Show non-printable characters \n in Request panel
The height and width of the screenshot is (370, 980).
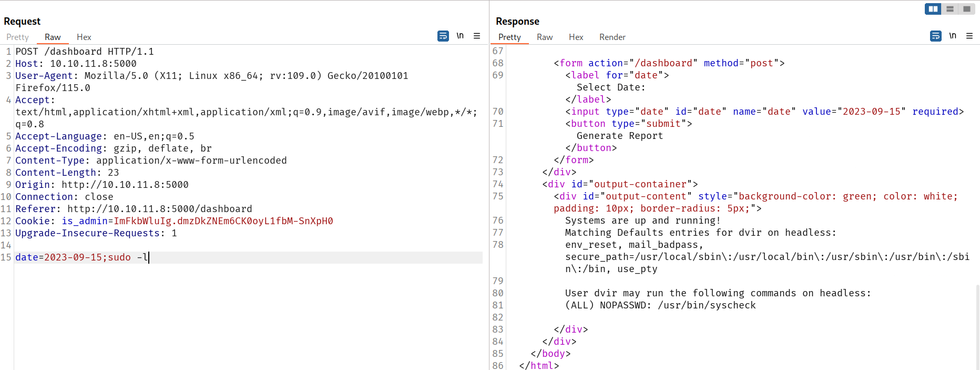(x=460, y=36)
